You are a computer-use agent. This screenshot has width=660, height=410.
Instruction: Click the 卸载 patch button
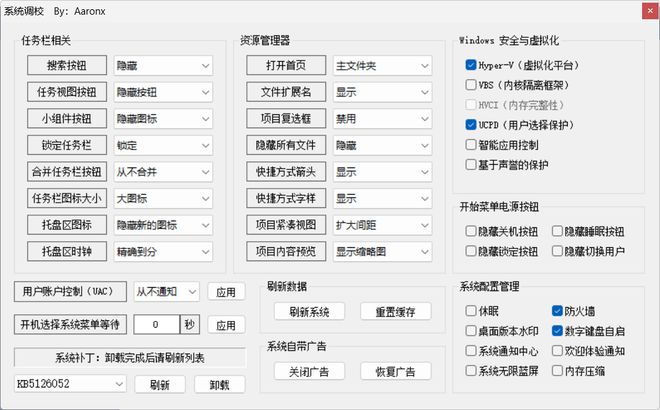pos(220,384)
